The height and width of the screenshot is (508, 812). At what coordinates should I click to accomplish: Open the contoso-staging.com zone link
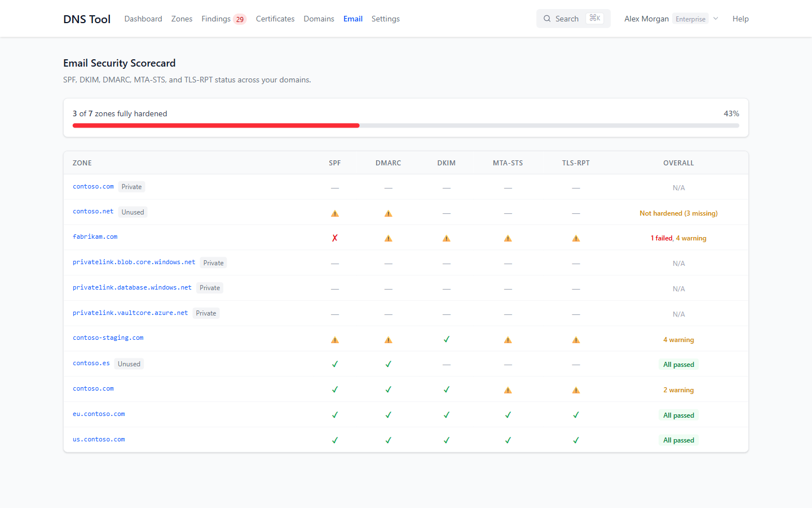pyautogui.click(x=108, y=338)
